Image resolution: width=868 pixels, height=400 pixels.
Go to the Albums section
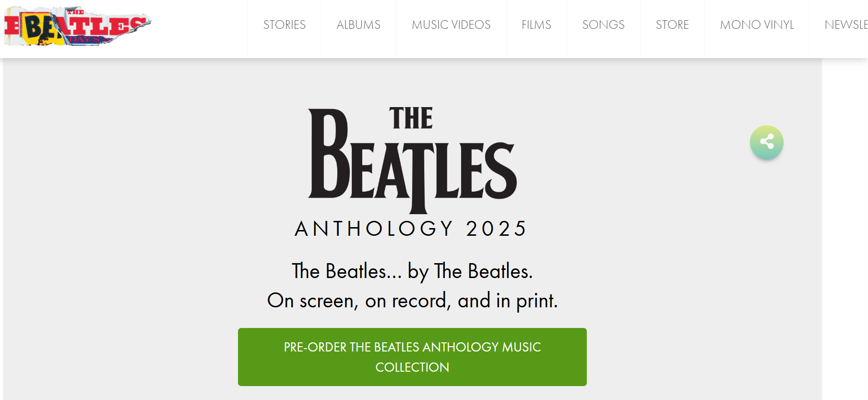[358, 25]
